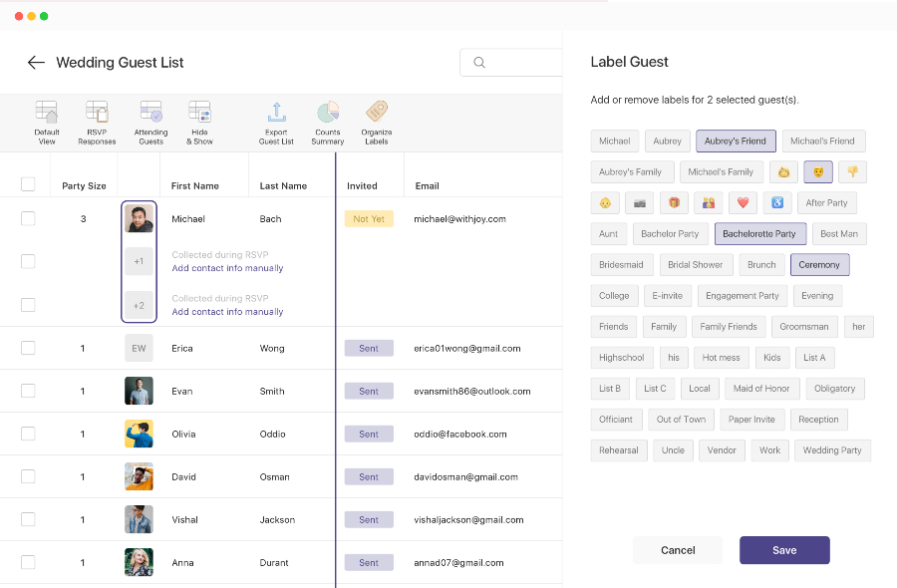Click the Invited column header
Screen dimensions: 897x588
pyautogui.click(x=362, y=186)
